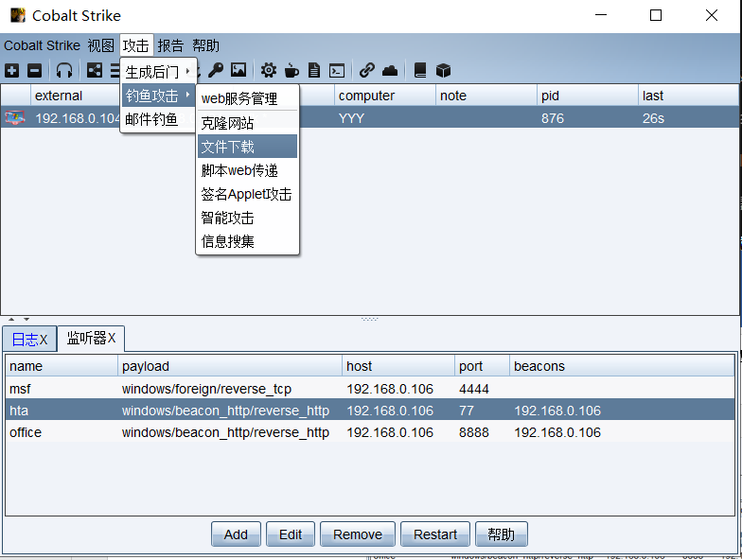Click the gear payload generator icon
742x560 pixels.
click(x=269, y=71)
